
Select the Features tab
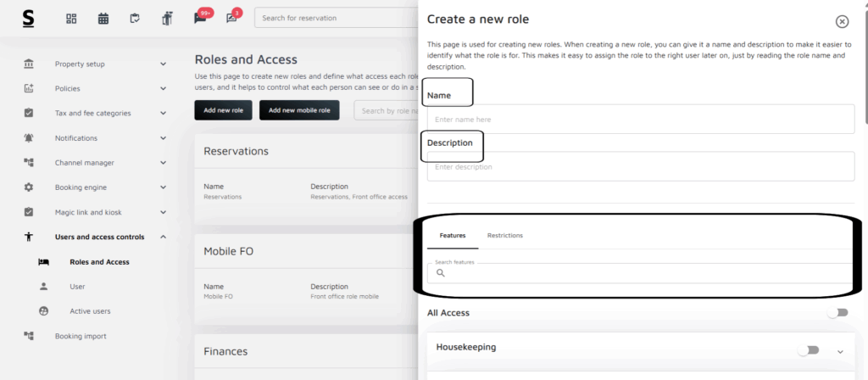coord(453,235)
